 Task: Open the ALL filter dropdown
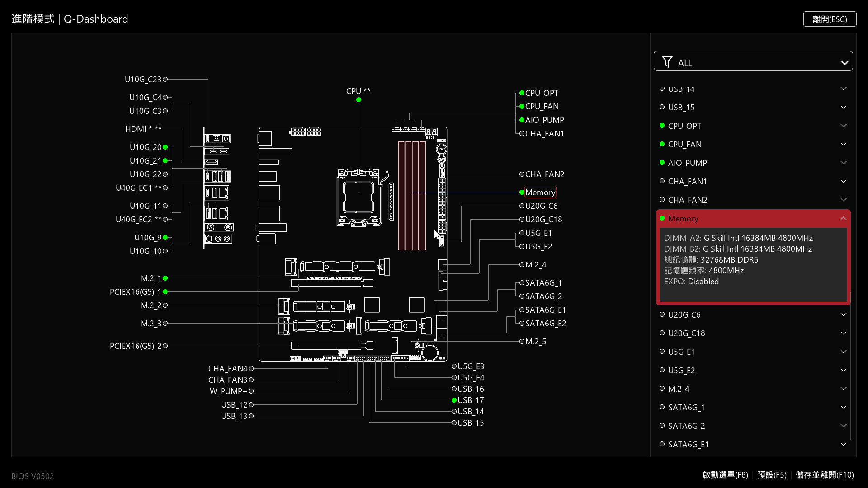[x=753, y=61]
